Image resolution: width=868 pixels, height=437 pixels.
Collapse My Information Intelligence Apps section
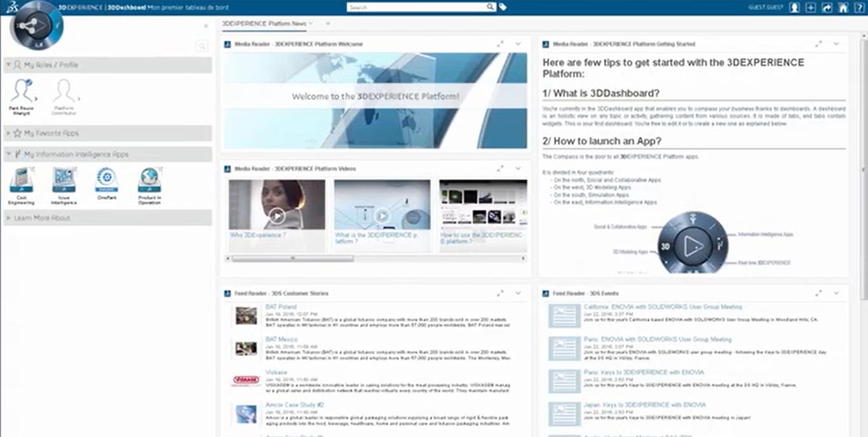107,154
